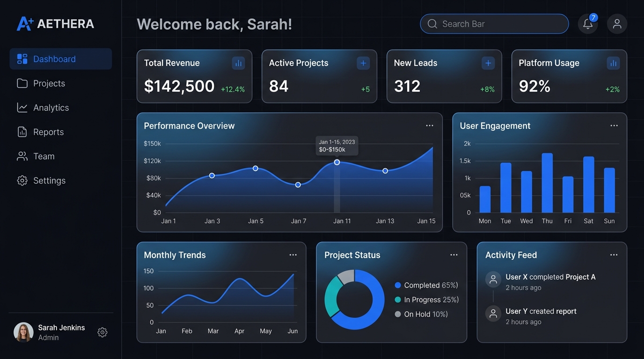Click the 'Welcome back, Sarah!' heading
This screenshot has width=644, height=359.
pyautogui.click(x=214, y=24)
